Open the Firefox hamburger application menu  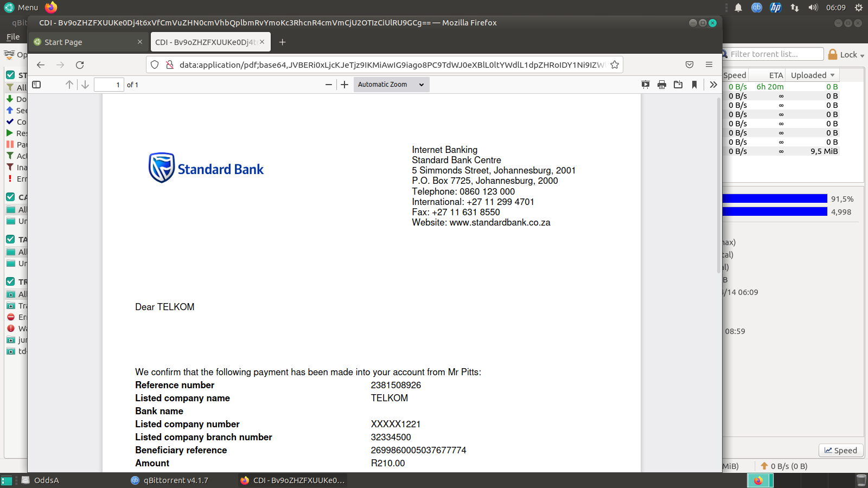709,65
